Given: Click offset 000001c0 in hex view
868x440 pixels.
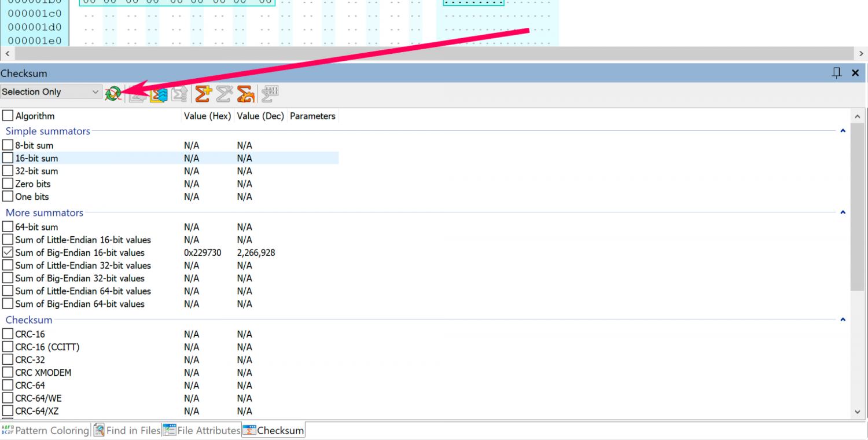Looking at the screenshot, I should coord(34,13).
